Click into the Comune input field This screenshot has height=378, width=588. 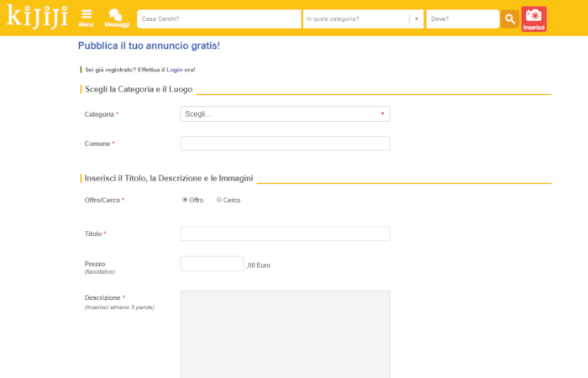click(x=285, y=144)
